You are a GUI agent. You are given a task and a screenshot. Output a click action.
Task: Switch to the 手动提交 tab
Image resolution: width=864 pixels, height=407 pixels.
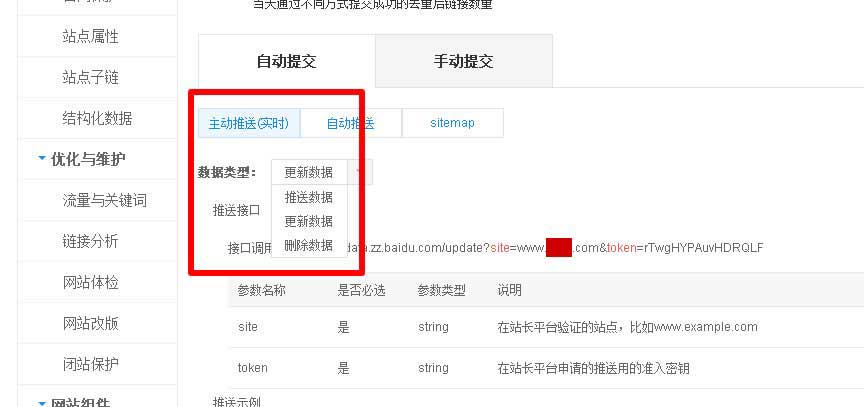coord(463,61)
